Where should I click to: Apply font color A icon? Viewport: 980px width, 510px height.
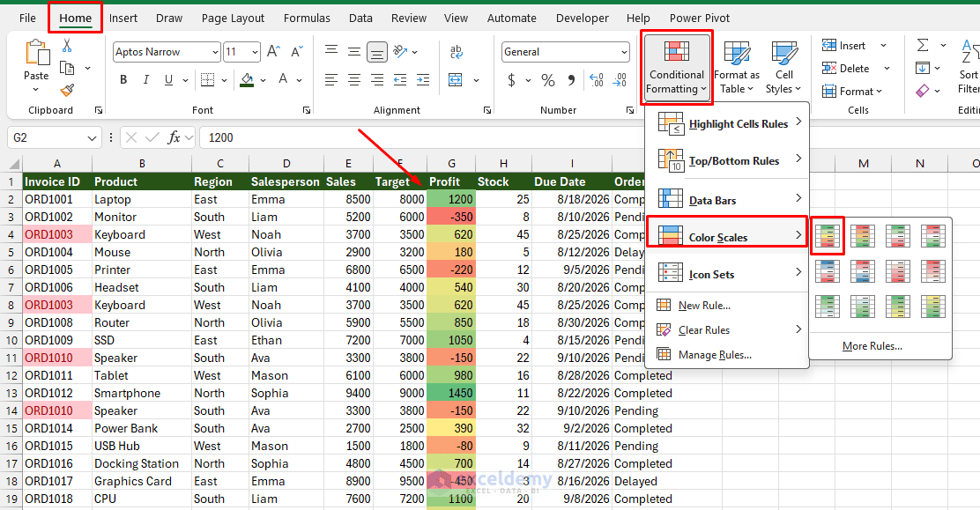283,79
